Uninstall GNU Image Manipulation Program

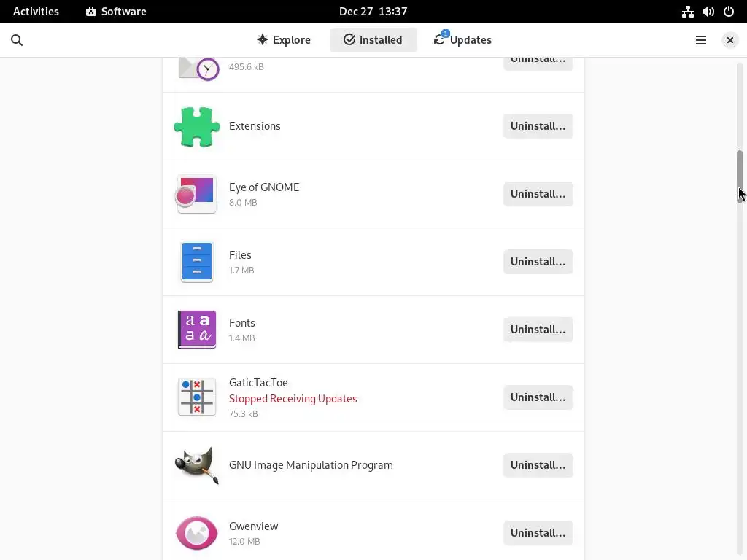538,465
